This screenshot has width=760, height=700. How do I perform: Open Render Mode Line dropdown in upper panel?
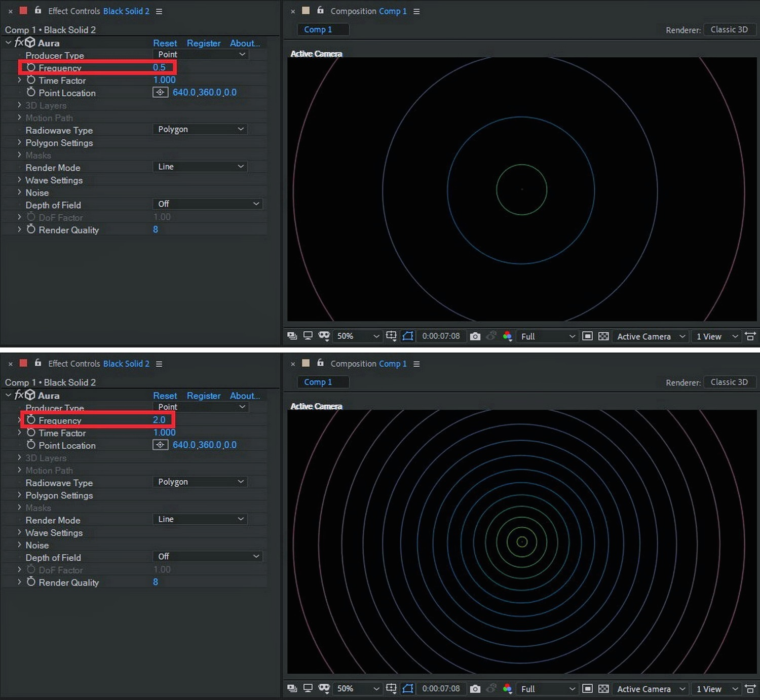click(x=200, y=167)
